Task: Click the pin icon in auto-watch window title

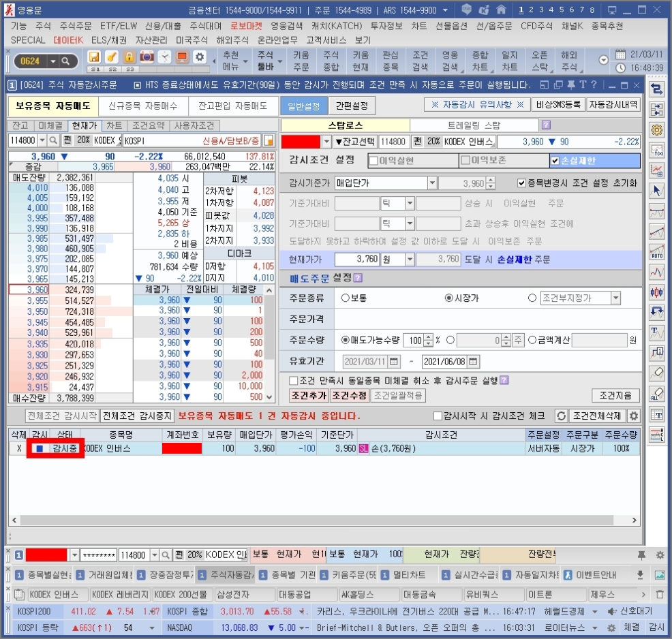Action: click(571, 84)
